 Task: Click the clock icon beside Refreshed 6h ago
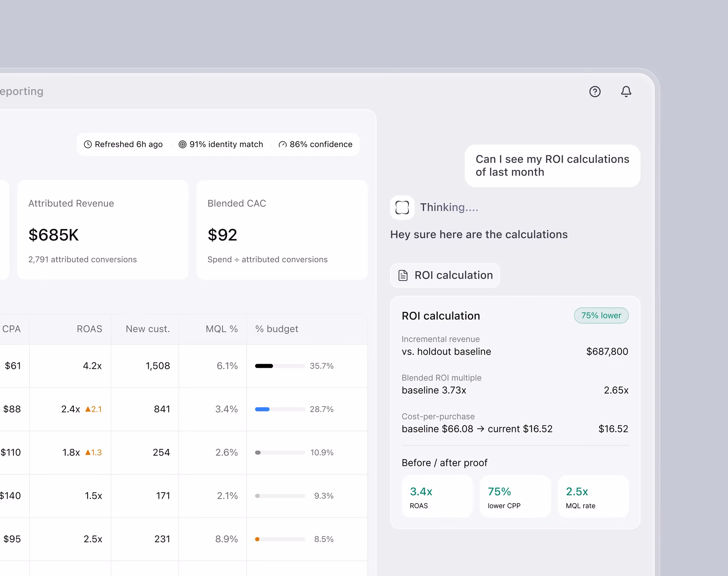88,144
